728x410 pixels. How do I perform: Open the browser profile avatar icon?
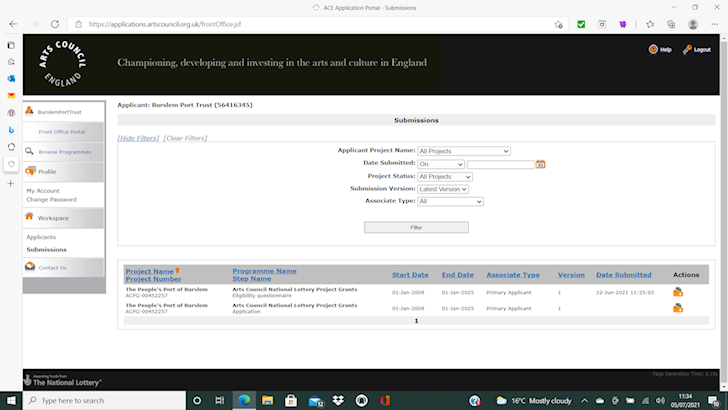pos(693,24)
